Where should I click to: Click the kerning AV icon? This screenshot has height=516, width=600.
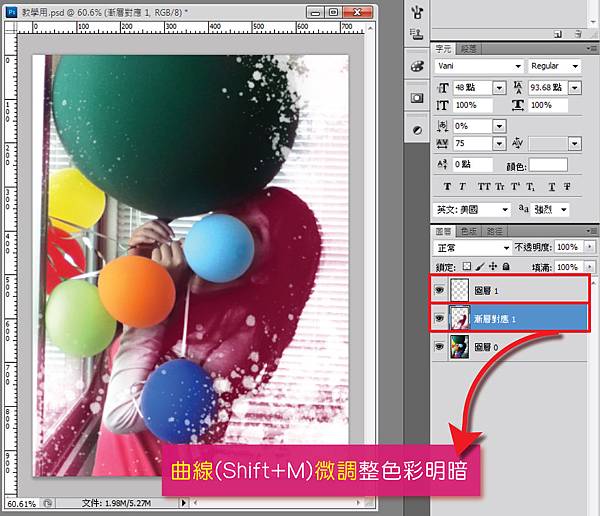[518, 143]
